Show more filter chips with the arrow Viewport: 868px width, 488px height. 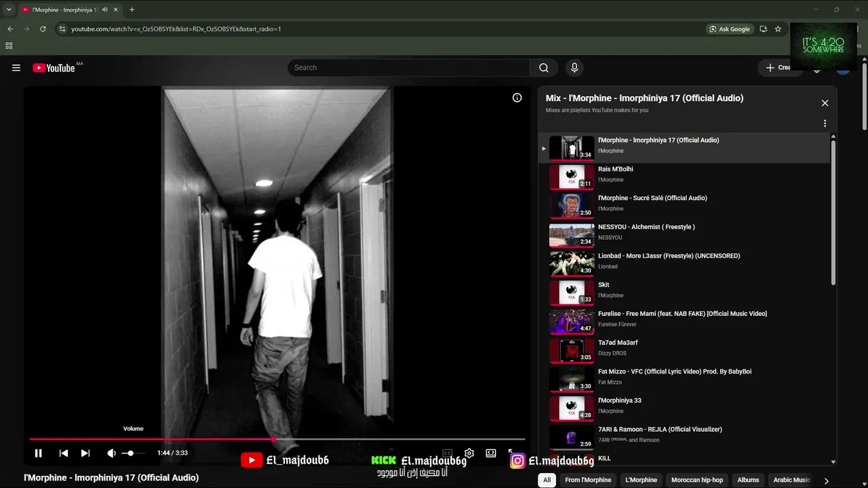pyautogui.click(x=826, y=481)
